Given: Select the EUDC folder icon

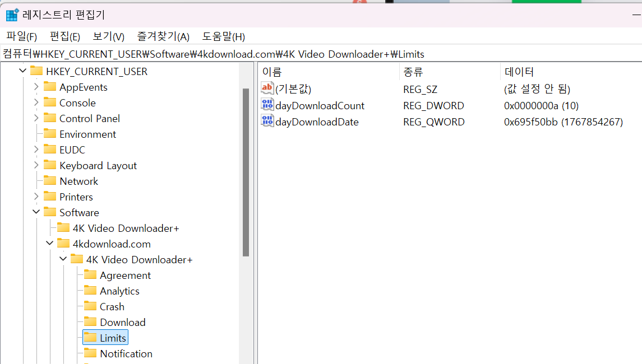Looking at the screenshot, I should (x=50, y=149).
